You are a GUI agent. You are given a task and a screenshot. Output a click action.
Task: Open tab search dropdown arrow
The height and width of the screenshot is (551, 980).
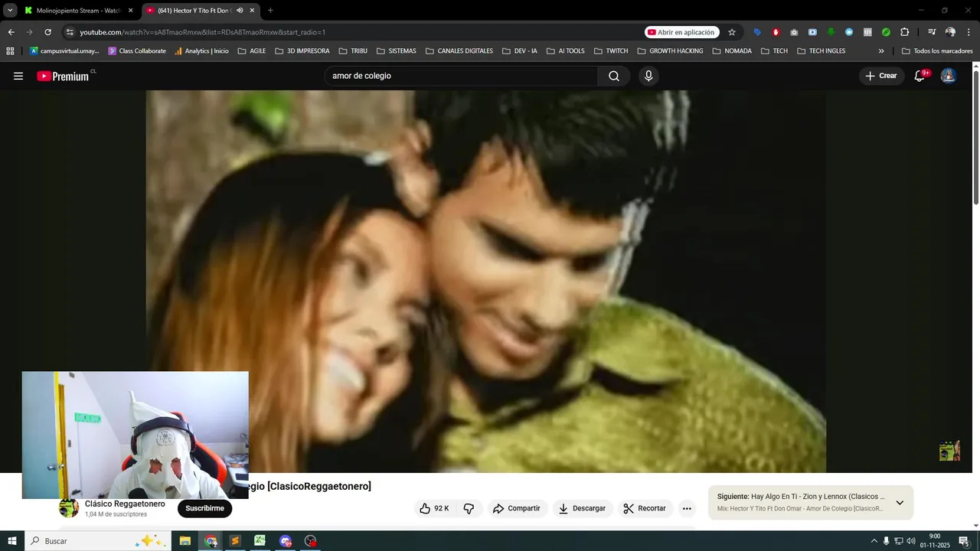[10, 11]
